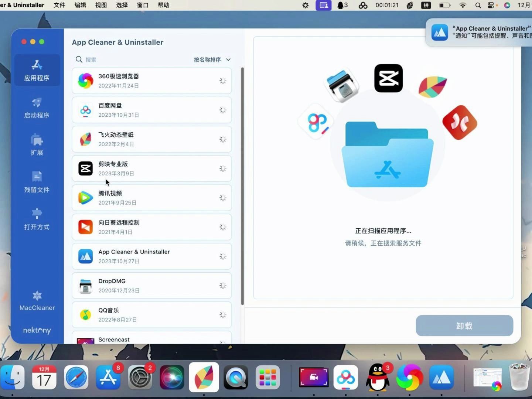Screen dimensions: 532x399
Task: Open the 选择 menu
Action: 122,5
